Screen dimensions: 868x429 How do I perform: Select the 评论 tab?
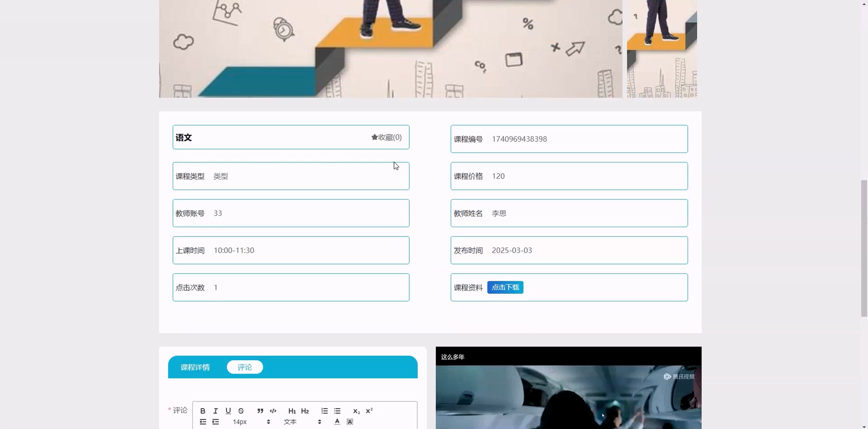245,367
